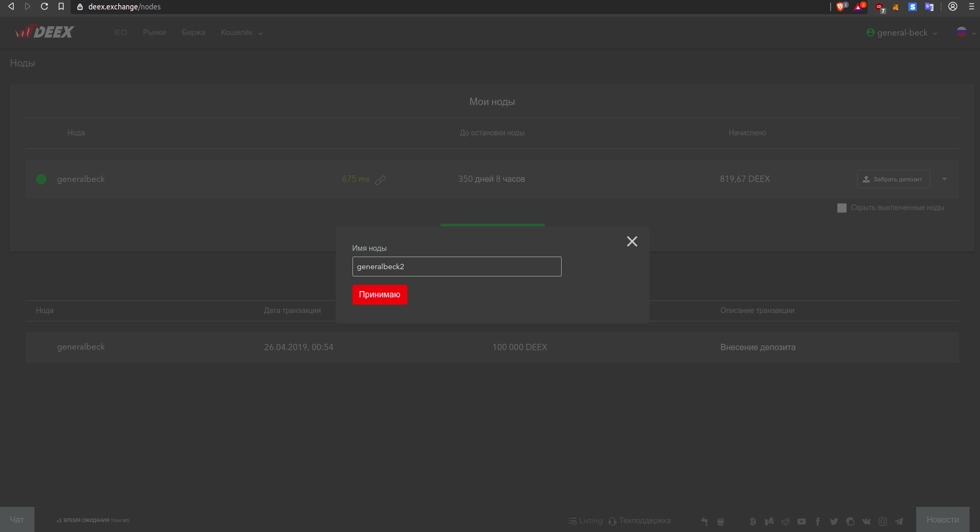Click the connection latency signal icon
The image size is (980, 532).
[x=59, y=521]
